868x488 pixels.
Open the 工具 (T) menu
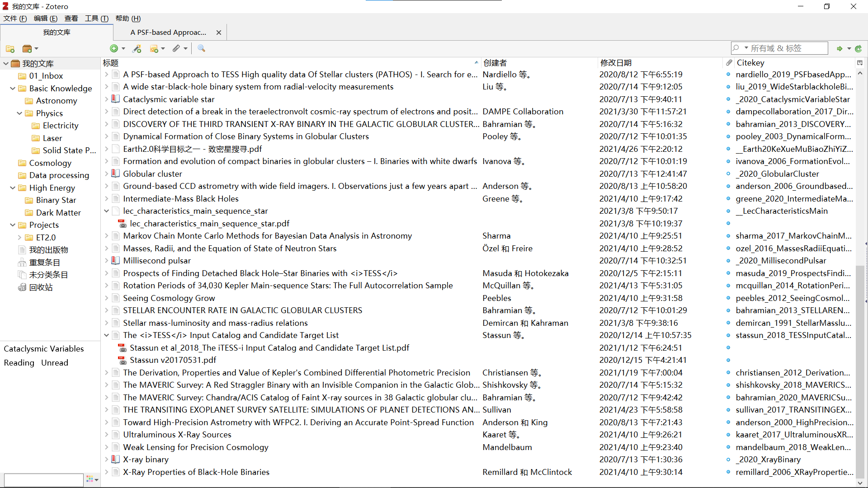[96, 19]
